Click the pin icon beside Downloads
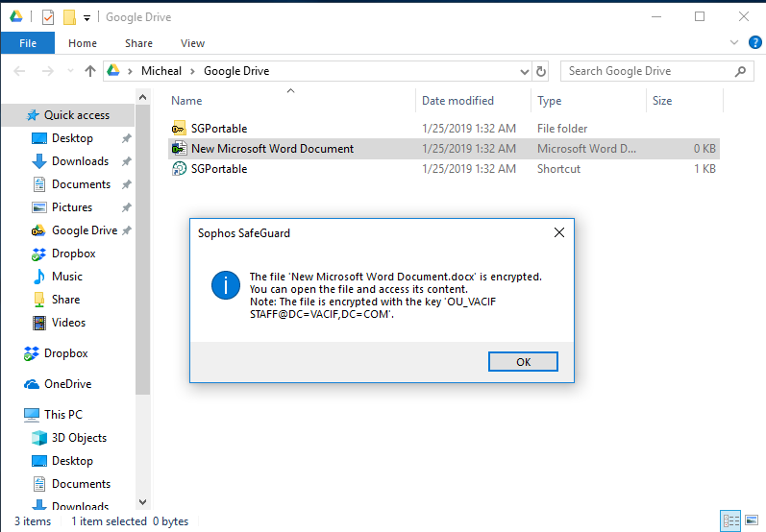Screen dimensions: 766x532 pos(127,161)
